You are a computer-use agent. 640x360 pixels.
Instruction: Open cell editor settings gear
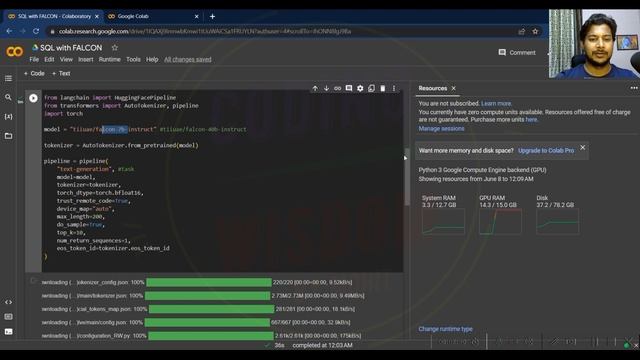360,88
